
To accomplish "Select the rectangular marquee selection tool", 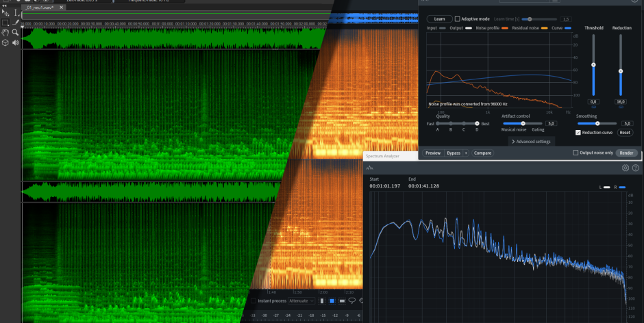I will (x=5, y=23).
